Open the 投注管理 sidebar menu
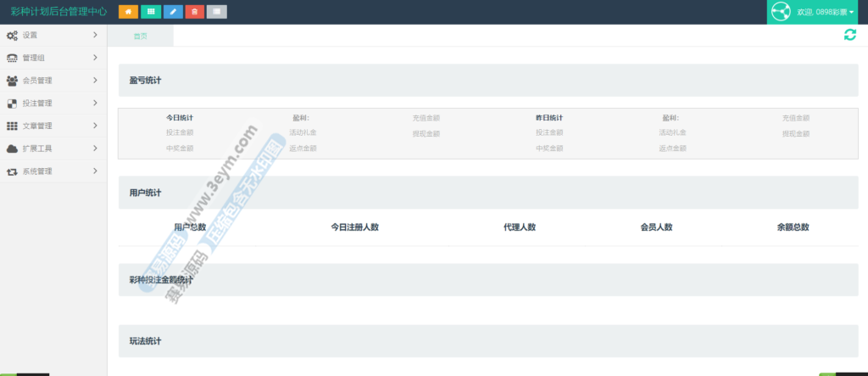Viewport: 868px width, 376px height. tap(37, 104)
